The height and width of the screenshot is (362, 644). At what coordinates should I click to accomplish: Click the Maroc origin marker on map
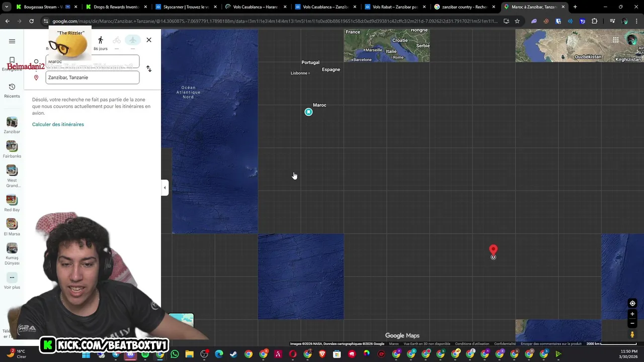click(x=308, y=112)
